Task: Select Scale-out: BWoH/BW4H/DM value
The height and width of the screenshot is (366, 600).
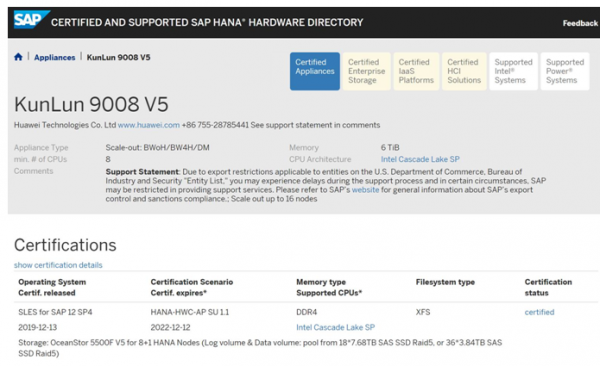Action: (157, 148)
